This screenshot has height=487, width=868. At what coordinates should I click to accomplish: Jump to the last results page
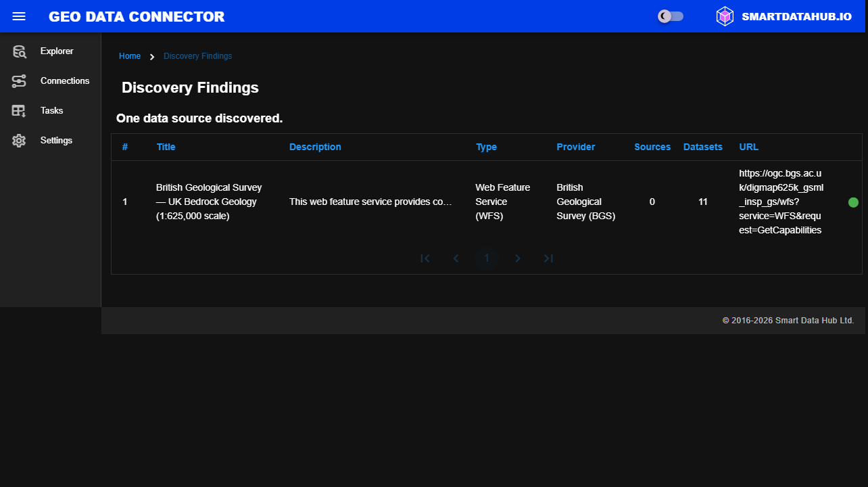tap(548, 258)
